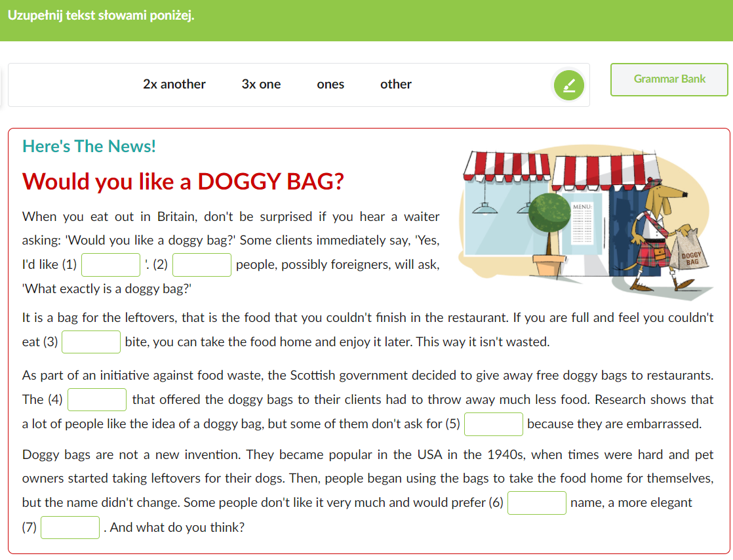Click blank field number 1 after 'I'd like'
Screen dimensions: 733x560
(x=111, y=265)
